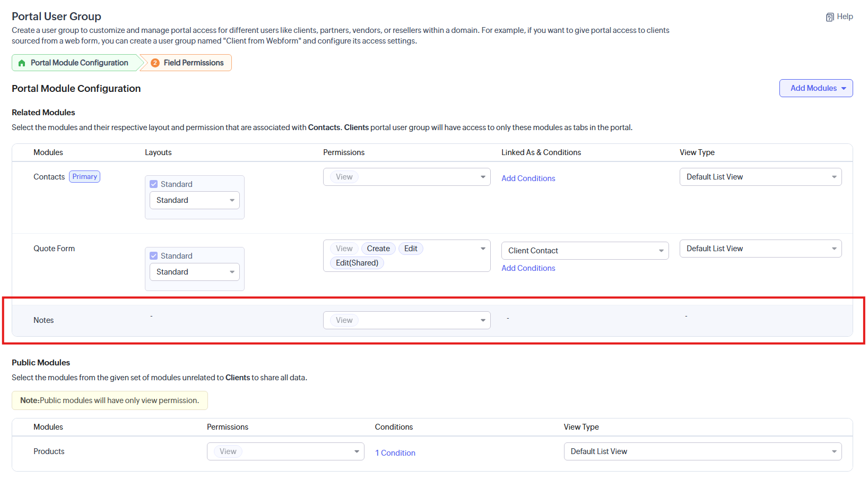The image size is (868, 487).
Task: Click the home icon in Portal Module Configuration
Action: [22, 63]
